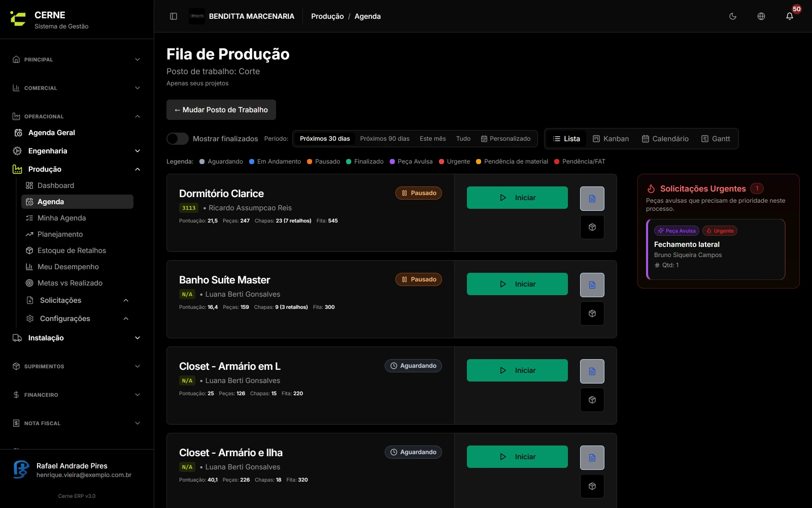Screen dimensions: 812x508
Task: Open box icon for Closet - Armário e Ilha
Action: coord(592,486)
